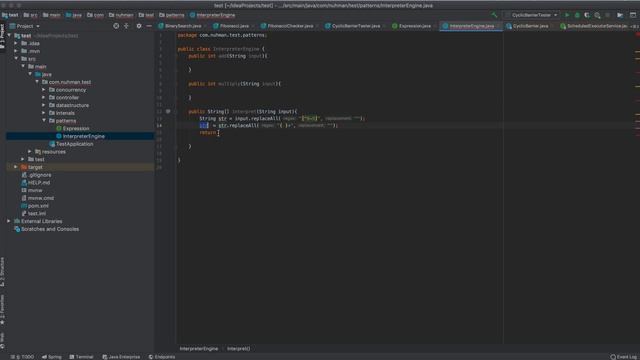Expand the .idea folder

coord(16,43)
